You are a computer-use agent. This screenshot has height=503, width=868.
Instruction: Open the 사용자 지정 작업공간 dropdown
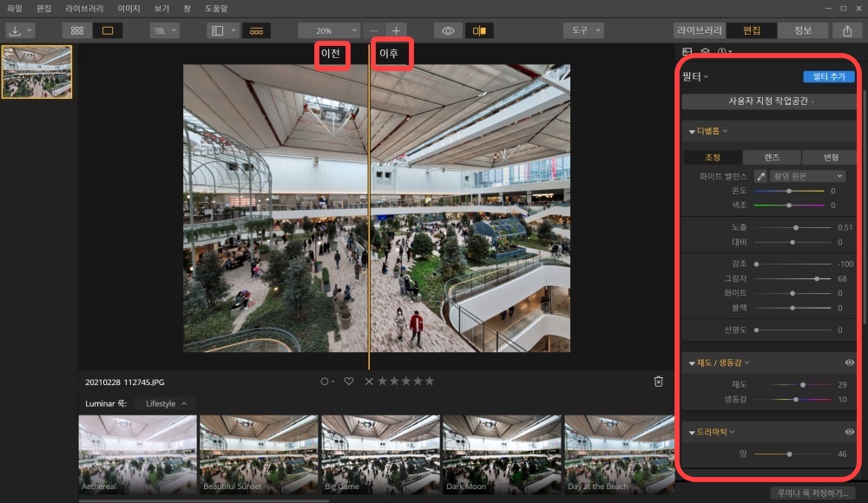click(x=771, y=101)
